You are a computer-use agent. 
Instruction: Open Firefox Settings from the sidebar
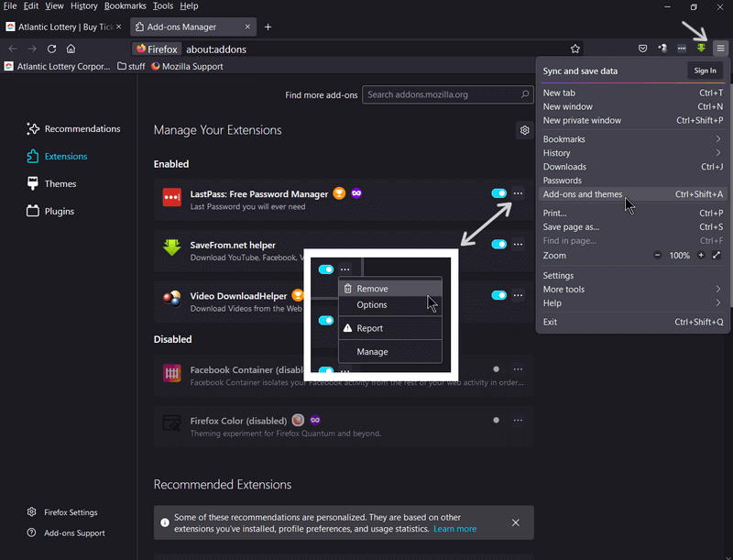tap(62, 512)
